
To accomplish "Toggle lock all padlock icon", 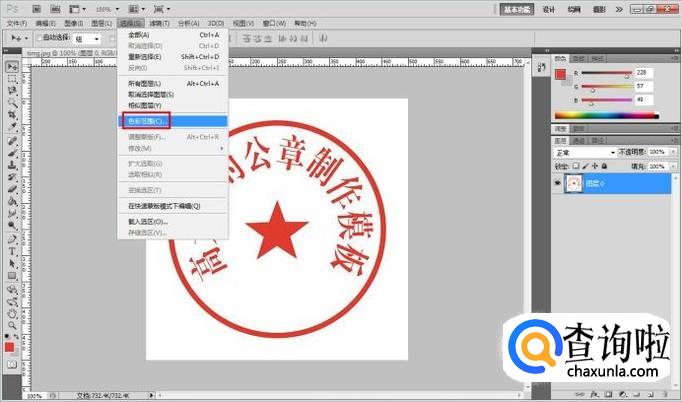I will (x=604, y=166).
